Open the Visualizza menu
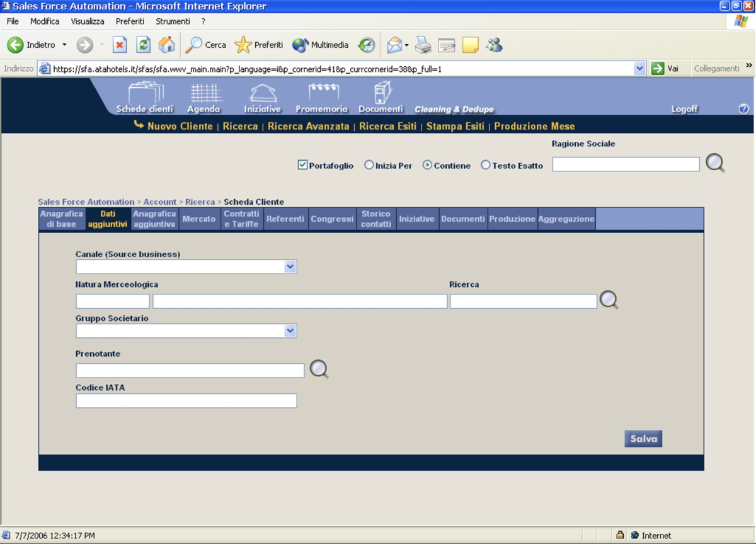The height and width of the screenshot is (544, 756). click(x=88, y=21)
